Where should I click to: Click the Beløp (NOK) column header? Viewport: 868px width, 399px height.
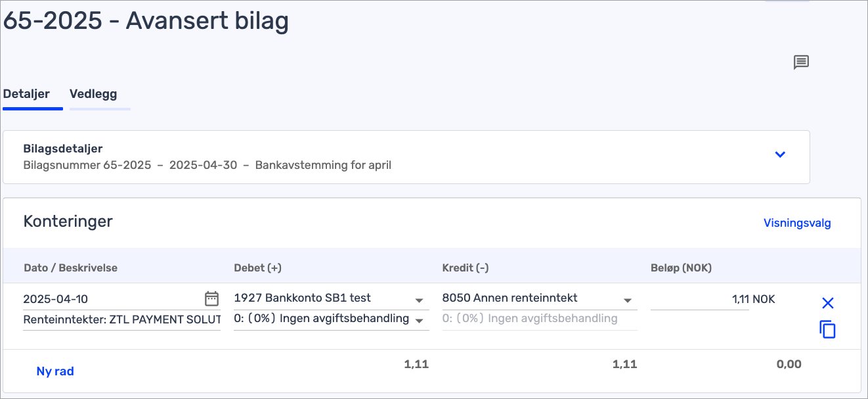pos(681,268)
